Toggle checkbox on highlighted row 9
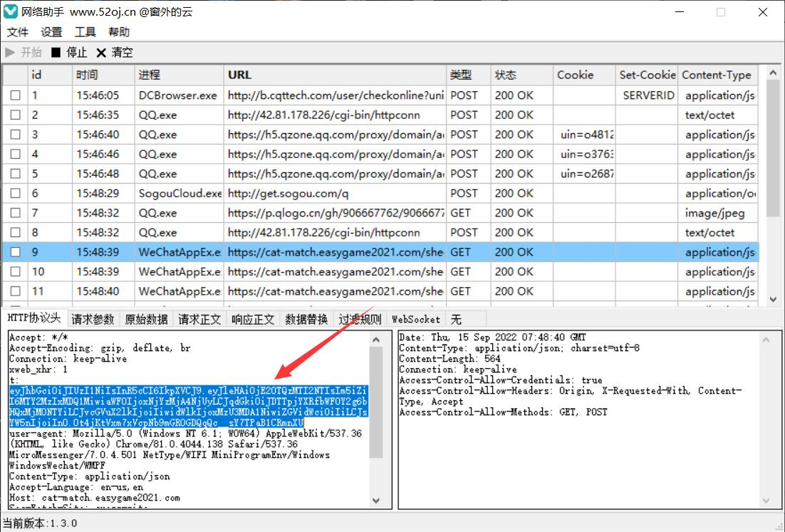This screenshot has height=532, width=785. 15,252
